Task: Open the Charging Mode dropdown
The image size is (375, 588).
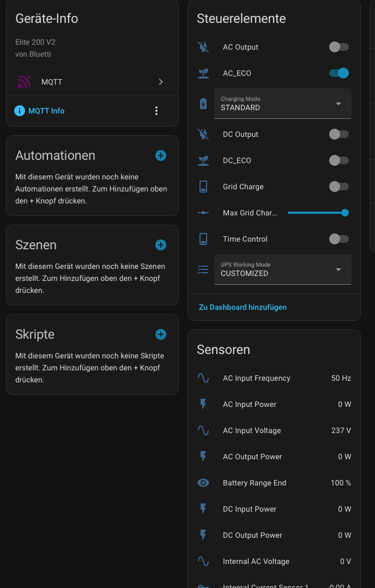Action: point(282,104)
